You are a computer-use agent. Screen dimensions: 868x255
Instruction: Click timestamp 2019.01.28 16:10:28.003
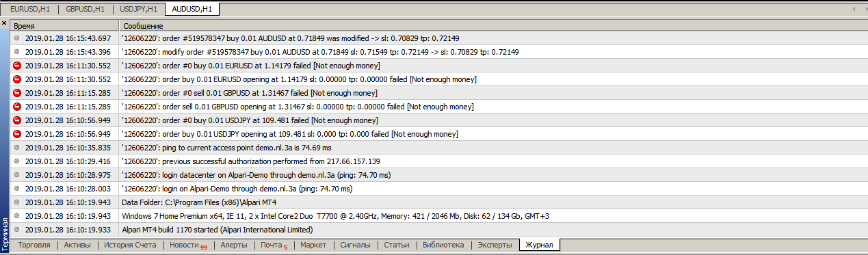(68, 189)
